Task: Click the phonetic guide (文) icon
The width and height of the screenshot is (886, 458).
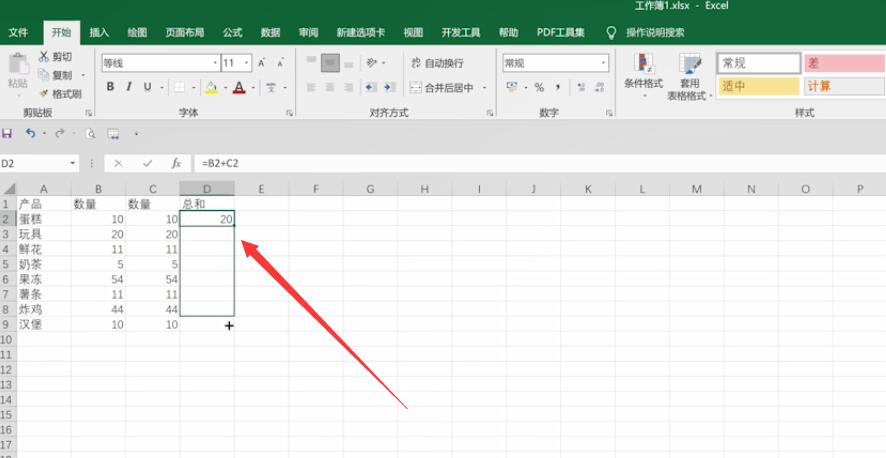Action: [271, 88]
